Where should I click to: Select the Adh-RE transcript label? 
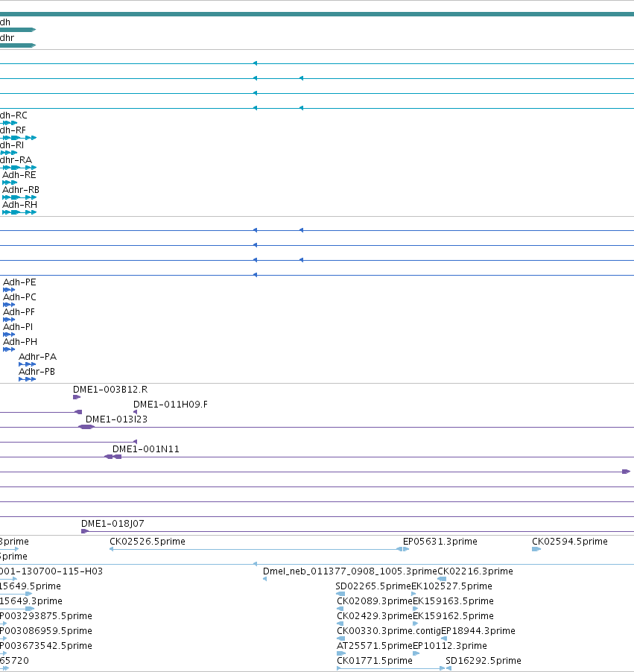[x=19, y=175]
